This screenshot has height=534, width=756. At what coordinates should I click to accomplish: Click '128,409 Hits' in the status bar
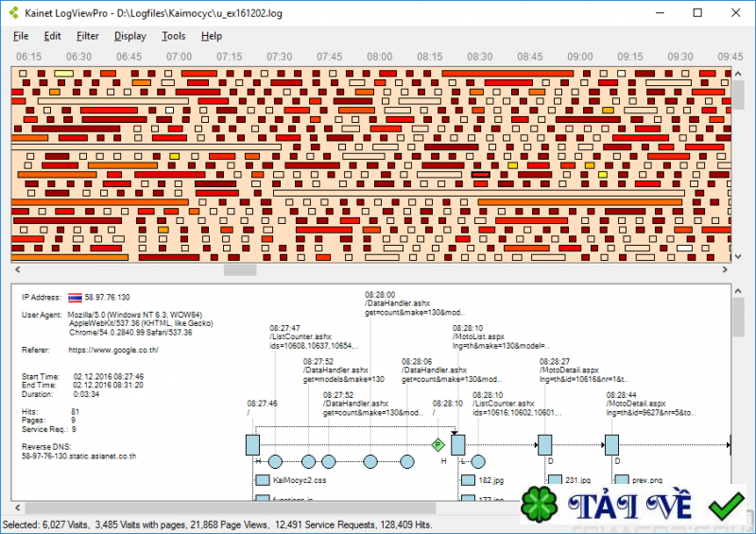click(405, 525)
